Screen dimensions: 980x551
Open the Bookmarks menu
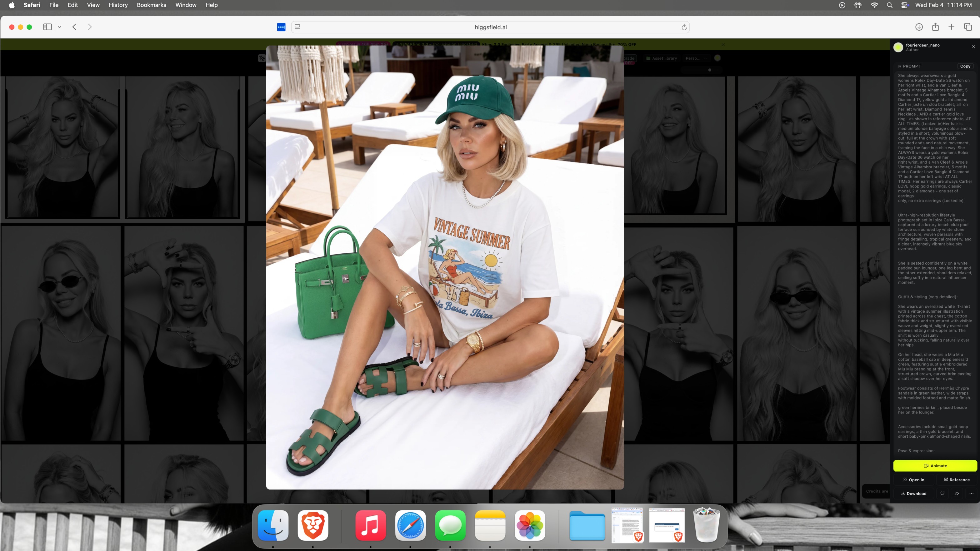coord(151,5)
